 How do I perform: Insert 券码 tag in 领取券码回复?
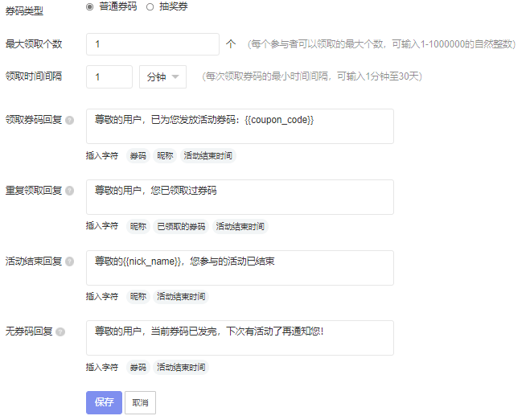click(138, 155)
